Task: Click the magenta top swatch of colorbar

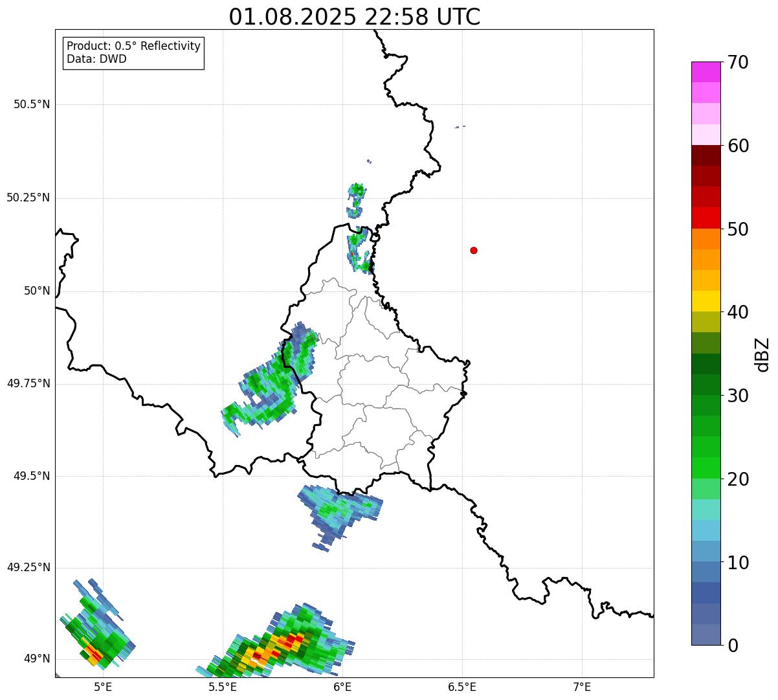Action: click(706, 72)
